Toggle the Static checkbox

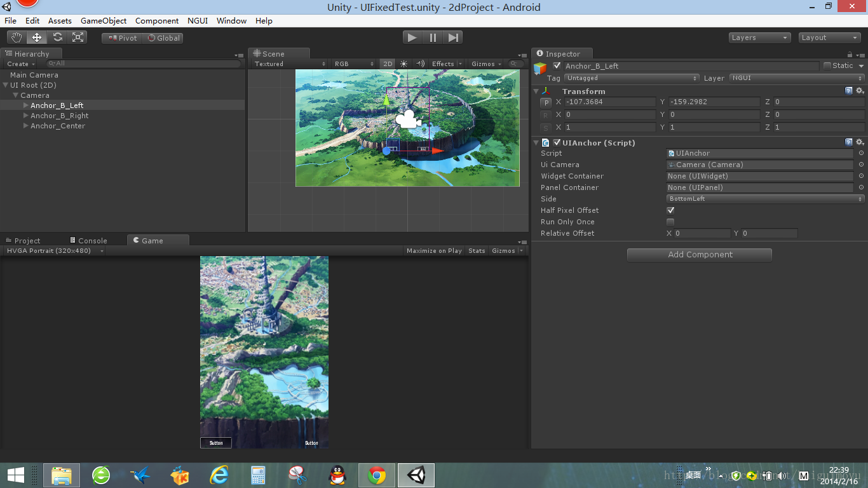(827, 65)
